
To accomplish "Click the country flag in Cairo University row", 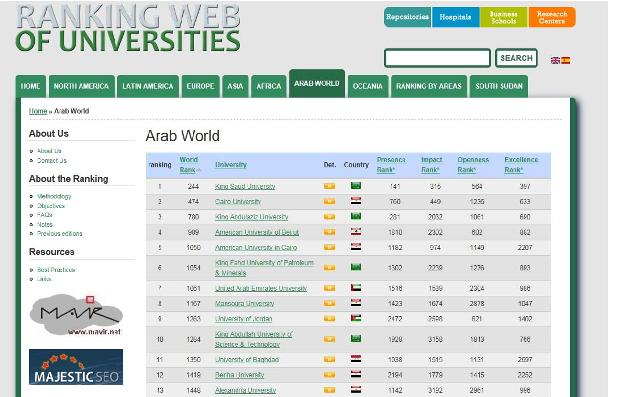I will point(356,201).
